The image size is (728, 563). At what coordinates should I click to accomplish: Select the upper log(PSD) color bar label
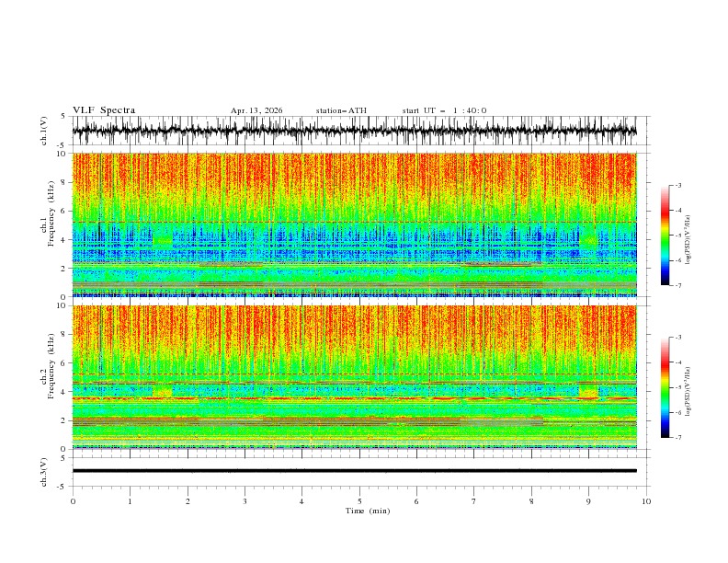point(688,240)
